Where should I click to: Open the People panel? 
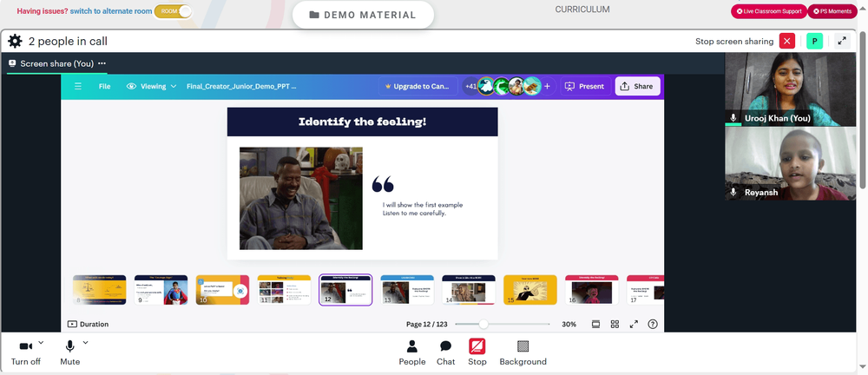(411, 352)
